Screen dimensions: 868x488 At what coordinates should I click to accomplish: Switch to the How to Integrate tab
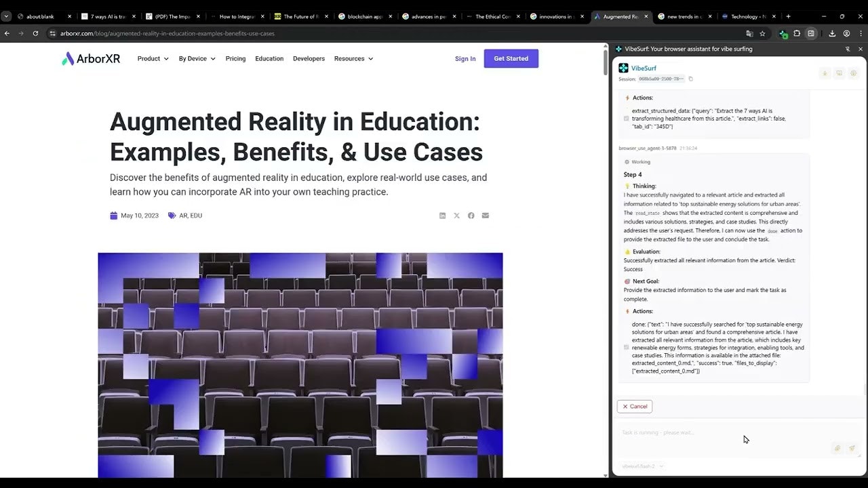[236, 16]
